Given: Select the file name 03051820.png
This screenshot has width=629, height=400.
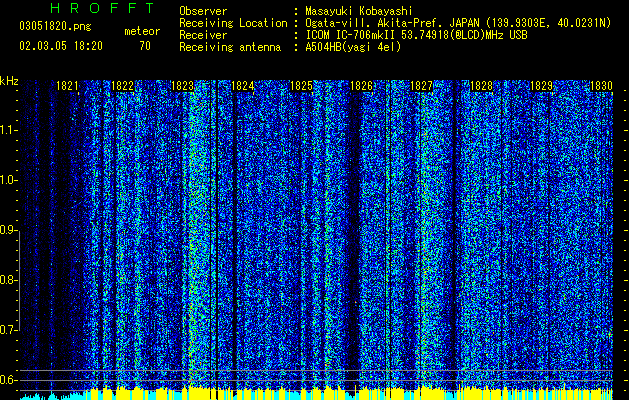Looking at the screenshot, I should point(55,26).
